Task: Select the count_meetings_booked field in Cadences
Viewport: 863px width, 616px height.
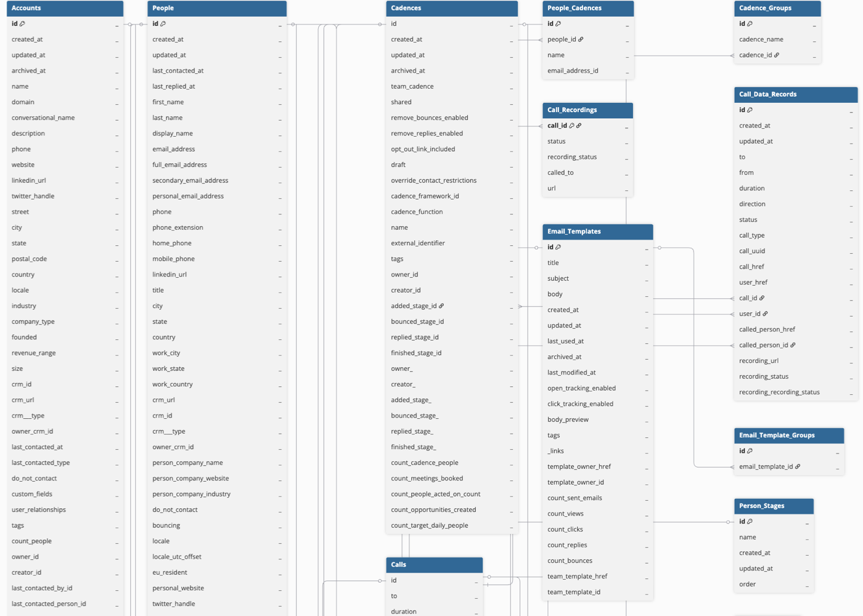Action: (x=427, y=478)
